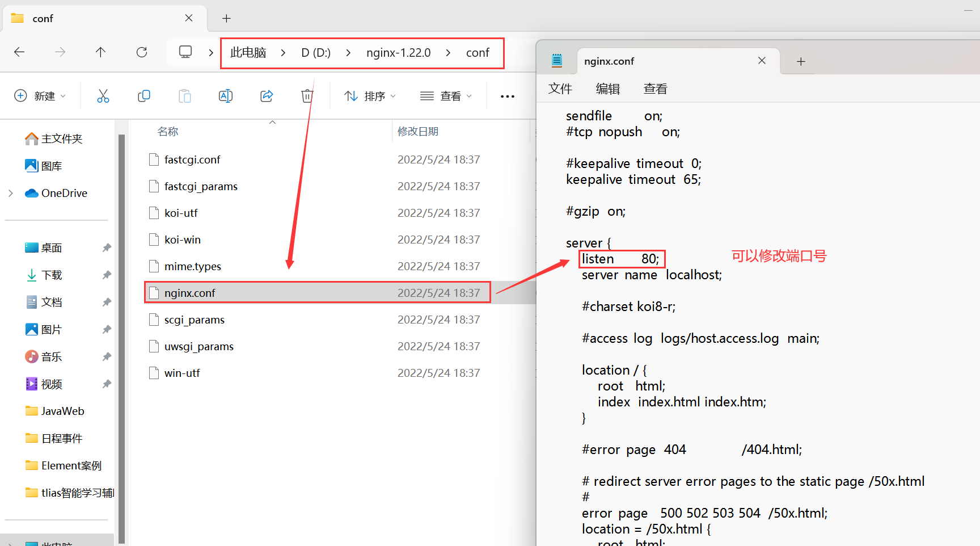This screenshot has height=546, width=980.
Task: Click conf in the address breadcrumb
Action: (478, 53)
